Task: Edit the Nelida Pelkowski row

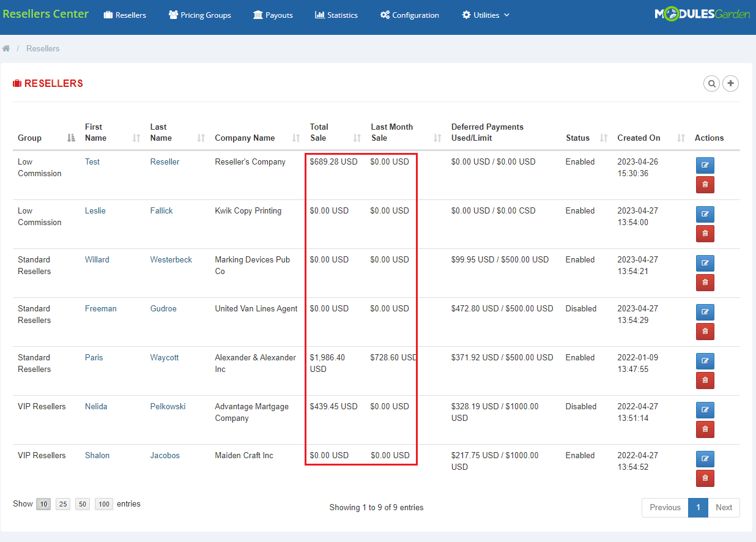Action: click(x=705, y=410)
